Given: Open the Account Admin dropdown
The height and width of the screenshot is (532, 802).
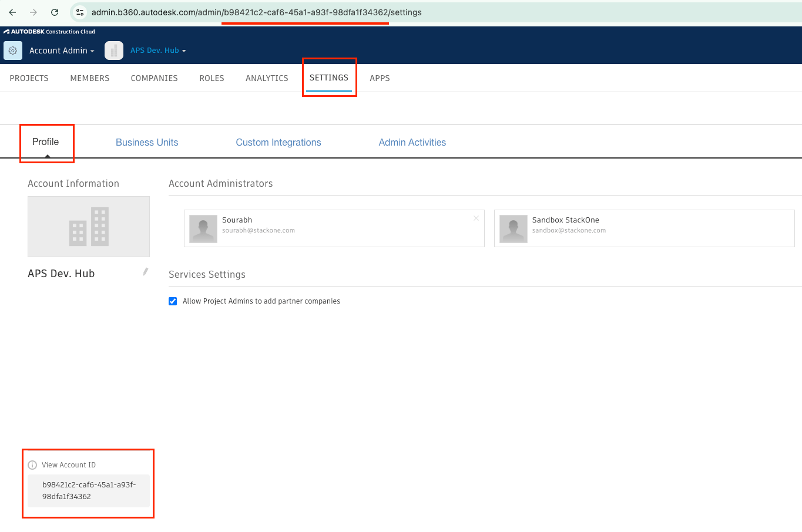Looking at the screenshot, I should 62,50.
